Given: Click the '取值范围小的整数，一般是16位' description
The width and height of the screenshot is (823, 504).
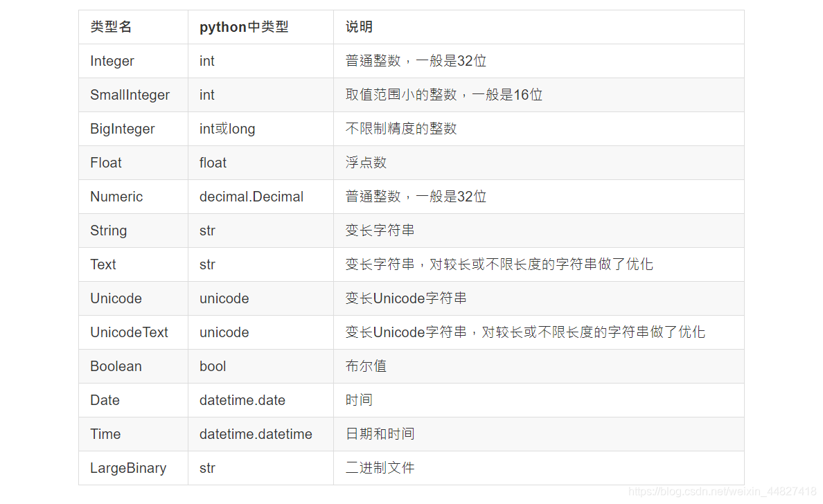Looking at the screenshot, I should [x=444, y=95].
